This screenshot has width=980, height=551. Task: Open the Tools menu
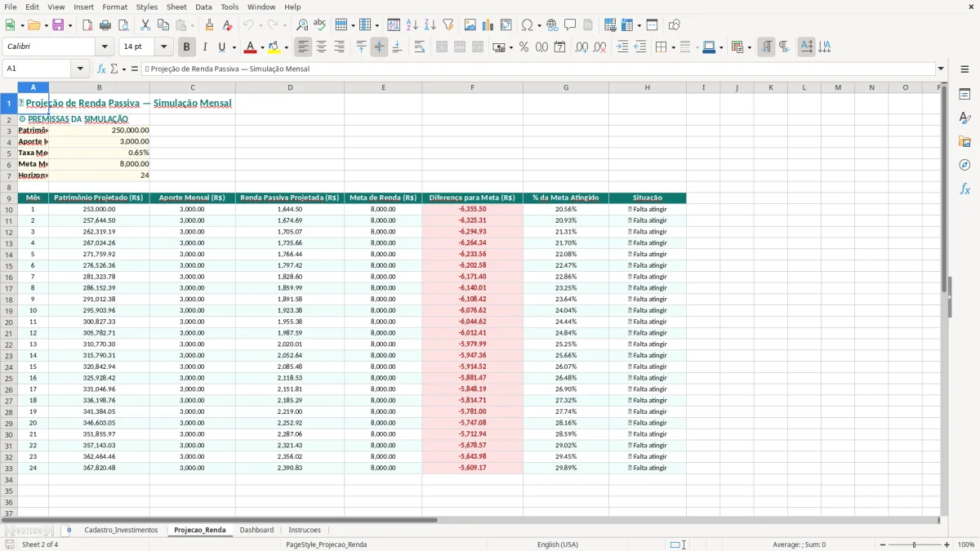229,7
